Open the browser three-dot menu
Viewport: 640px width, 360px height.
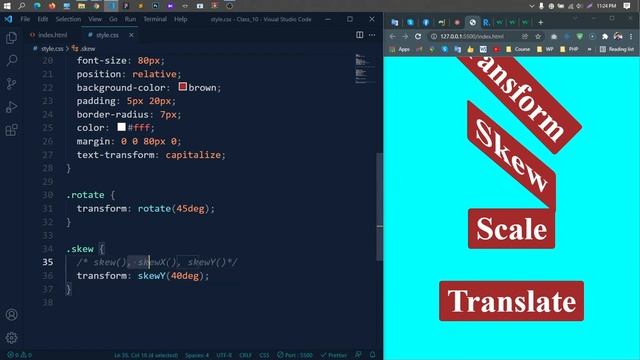click(631, 36)
